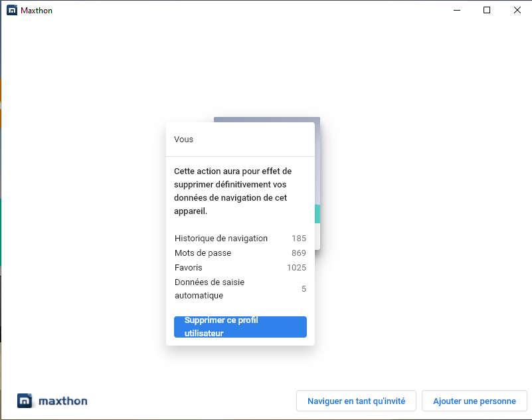Click the 'Données de saisie automatique' row

pyautogui.click(x=240, y=289)
